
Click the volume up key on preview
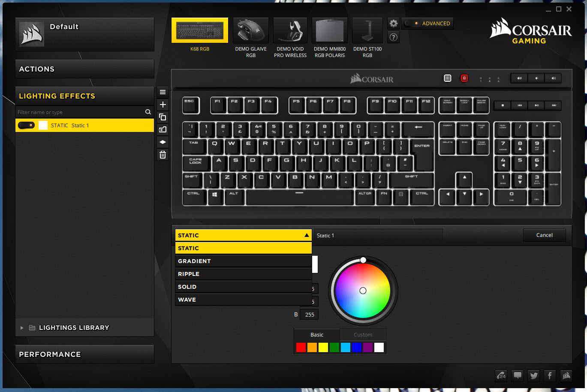point(553,78)
